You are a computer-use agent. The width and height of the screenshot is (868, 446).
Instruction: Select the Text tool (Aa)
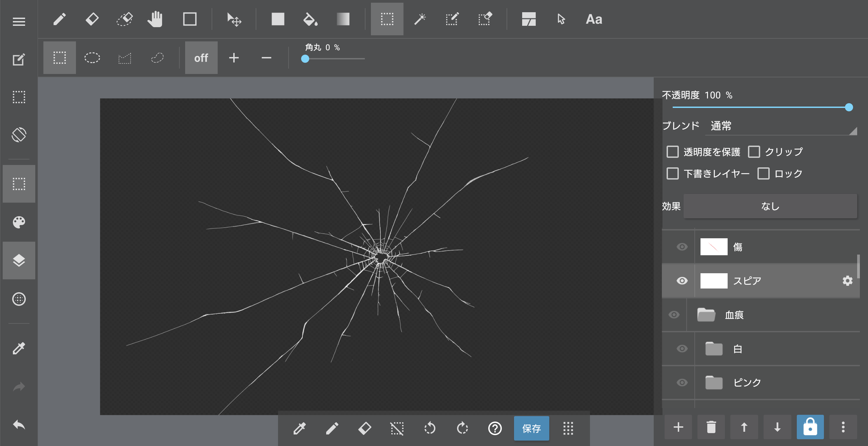tap(594, 19)
